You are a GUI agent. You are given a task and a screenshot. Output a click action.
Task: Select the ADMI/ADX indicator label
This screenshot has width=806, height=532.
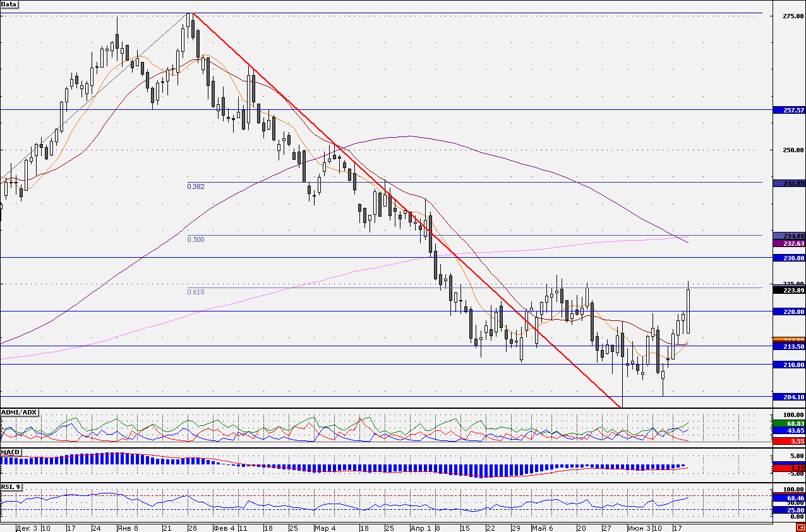[19, 413]
